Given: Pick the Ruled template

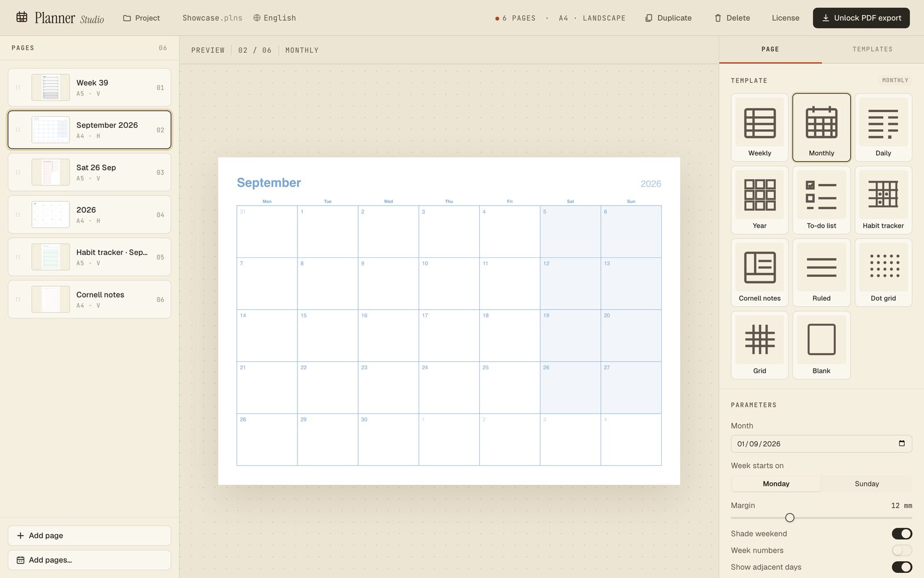Looking at the screenshot, I should 821,272.
